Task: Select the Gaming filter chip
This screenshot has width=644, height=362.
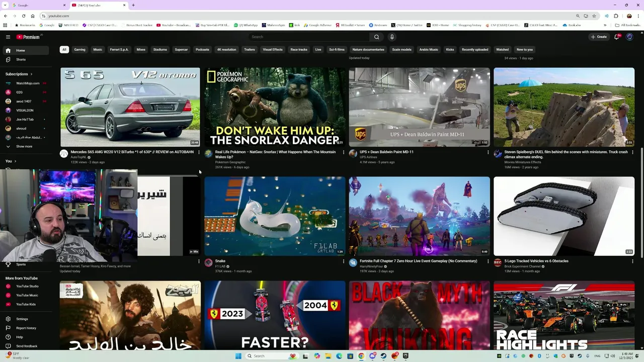Action: pos(79,49)
